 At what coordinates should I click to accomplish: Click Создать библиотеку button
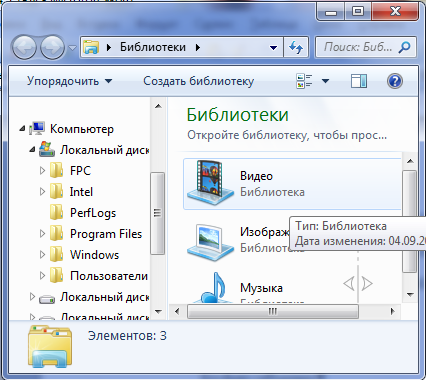click(x=199, y=81)
